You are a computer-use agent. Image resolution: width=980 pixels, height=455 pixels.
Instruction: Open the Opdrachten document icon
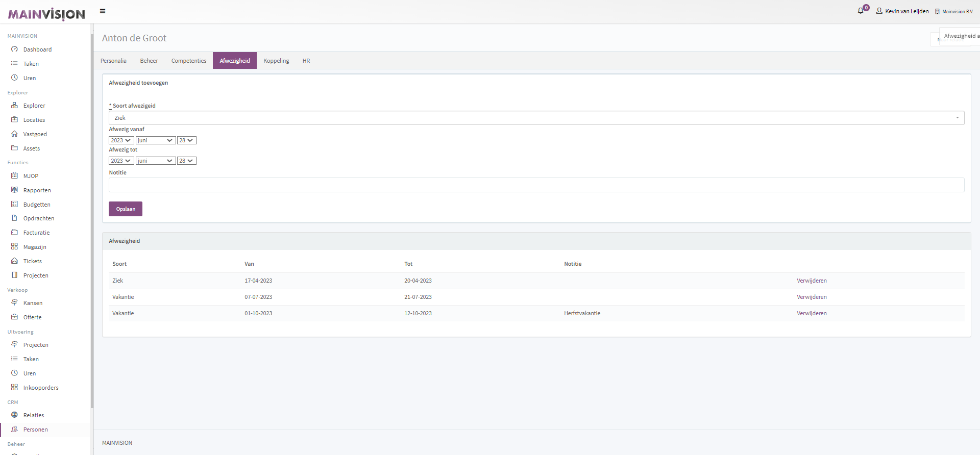[14, 218]
